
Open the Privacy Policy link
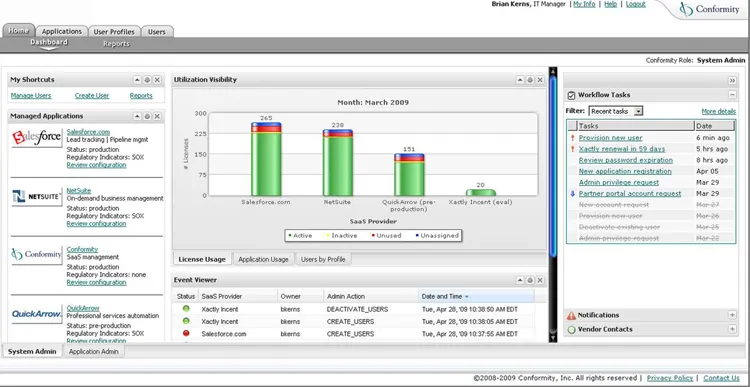coord(670,378)
